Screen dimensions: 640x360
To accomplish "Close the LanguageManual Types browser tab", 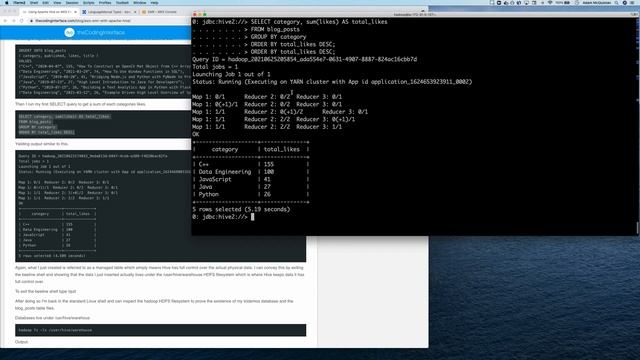I will click(135, 12).
